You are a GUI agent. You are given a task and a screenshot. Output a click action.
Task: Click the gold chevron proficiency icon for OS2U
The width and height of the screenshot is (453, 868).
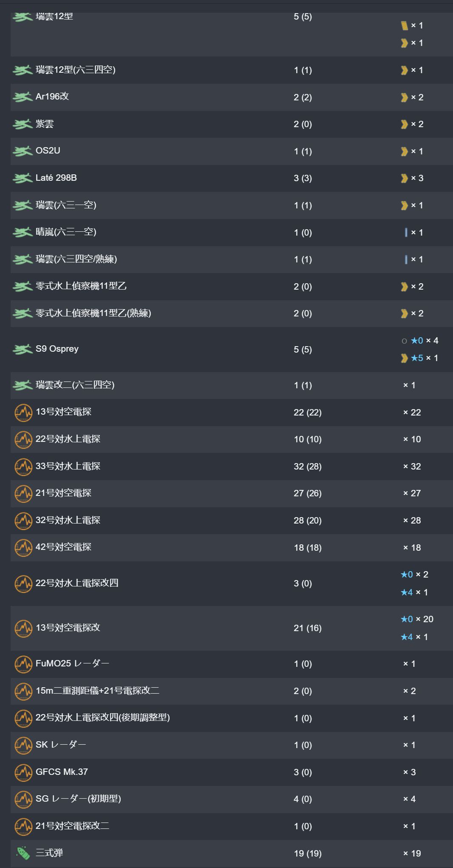tap(405, 151)
